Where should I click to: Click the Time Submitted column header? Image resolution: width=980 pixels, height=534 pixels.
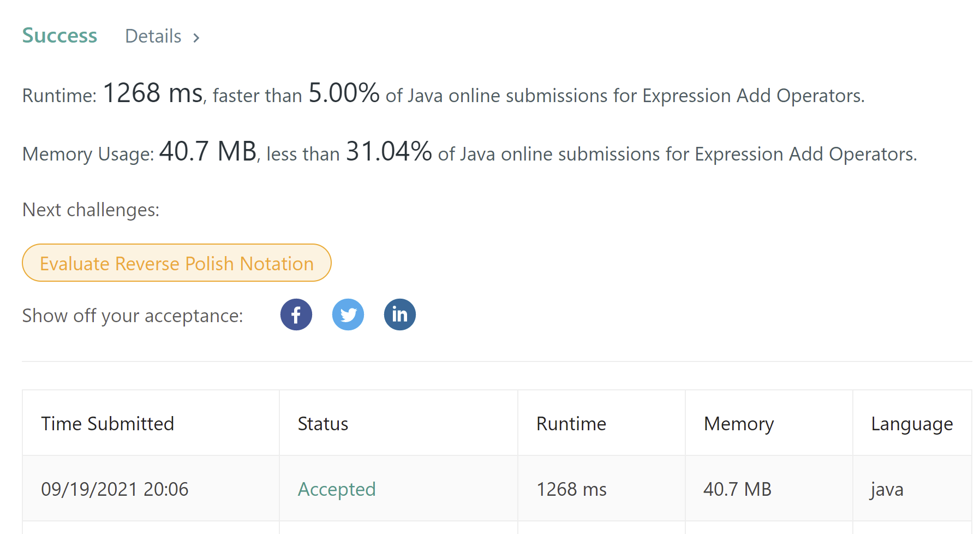(107, 424)
